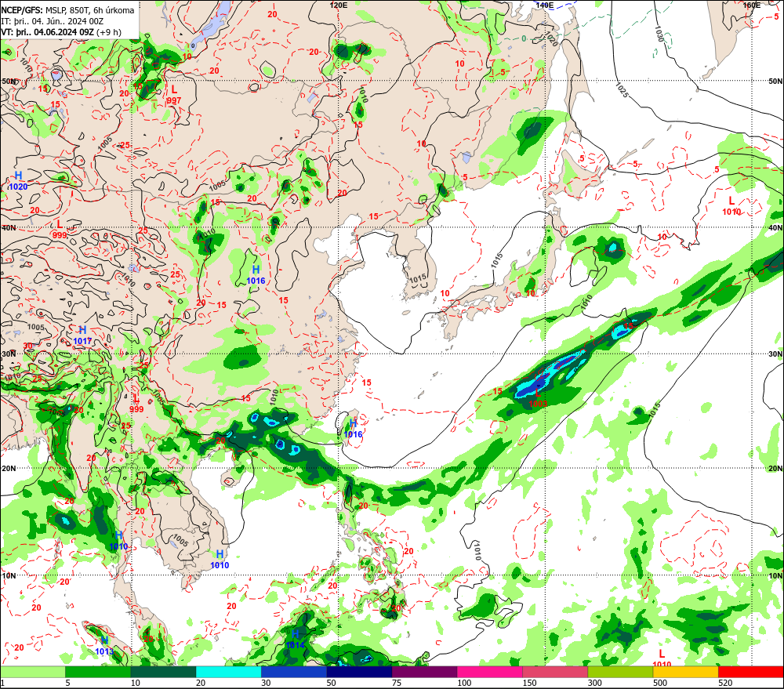Pick the orange 500–520 mm legend swatch
784x689 pixels.
coord(685,672)
